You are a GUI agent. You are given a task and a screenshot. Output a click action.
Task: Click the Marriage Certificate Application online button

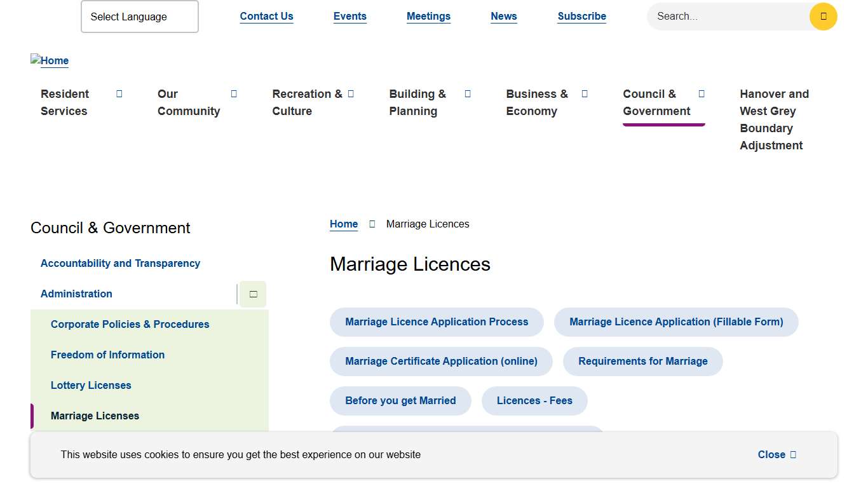[x=441, y=361]
